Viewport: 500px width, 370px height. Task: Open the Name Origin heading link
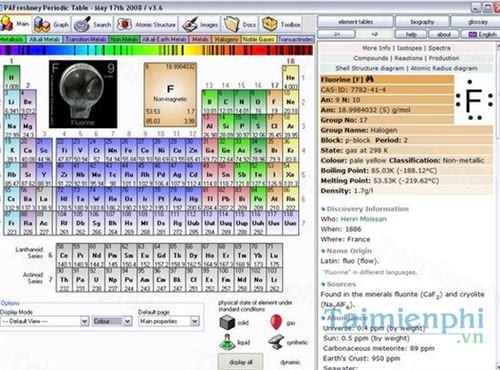(349, 251)
